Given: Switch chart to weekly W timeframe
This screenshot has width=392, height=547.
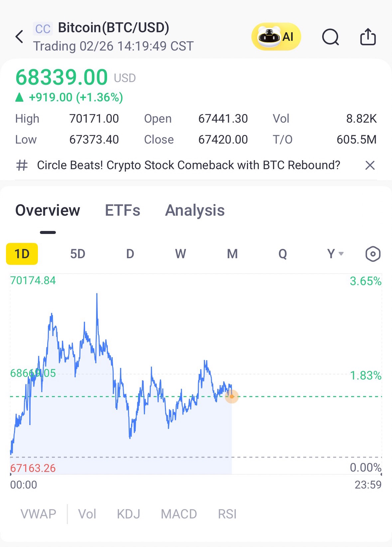Looking at the screenshot, I should tap(180, 254).
